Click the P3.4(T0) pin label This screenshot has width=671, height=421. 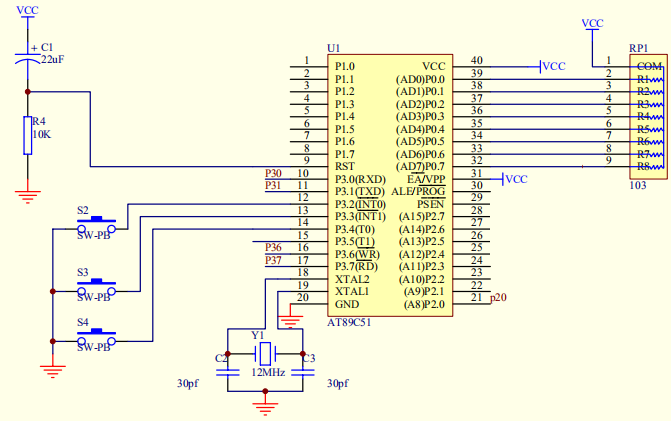pos(355,230)
